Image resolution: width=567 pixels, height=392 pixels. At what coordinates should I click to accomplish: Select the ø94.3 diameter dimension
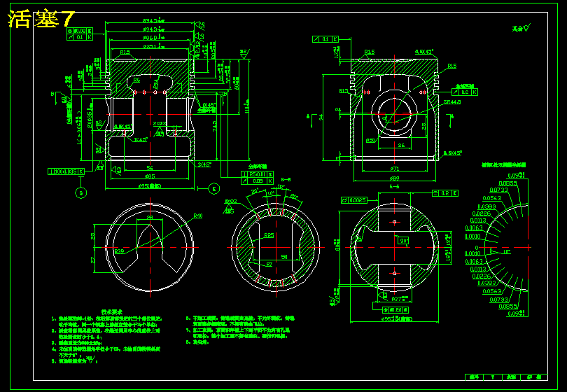pyautogui.click(x=154, y=29)
